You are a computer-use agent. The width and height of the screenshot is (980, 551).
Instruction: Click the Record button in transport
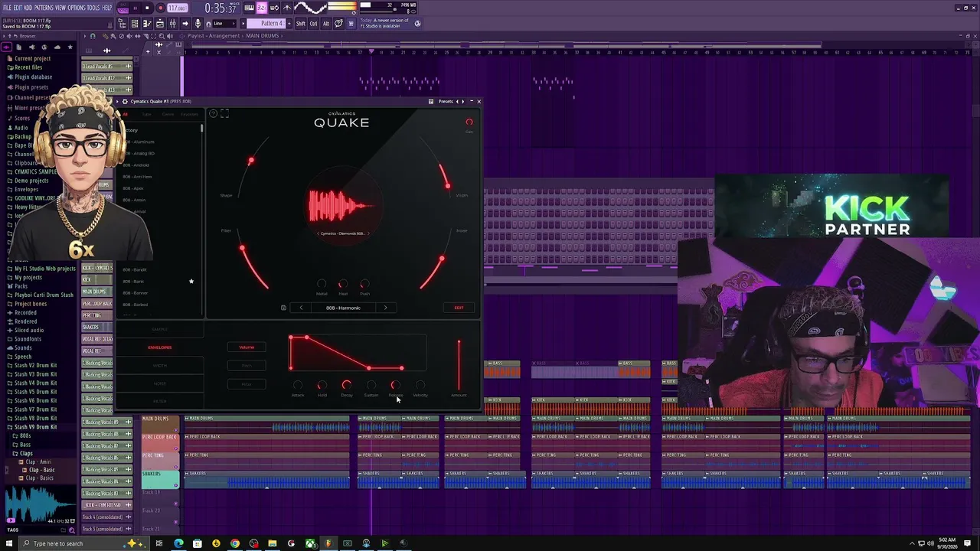pos(160,8)
